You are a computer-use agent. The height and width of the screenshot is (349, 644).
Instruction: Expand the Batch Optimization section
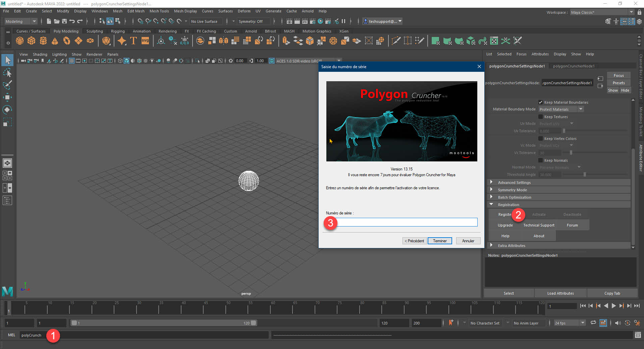tap(559, 197)
